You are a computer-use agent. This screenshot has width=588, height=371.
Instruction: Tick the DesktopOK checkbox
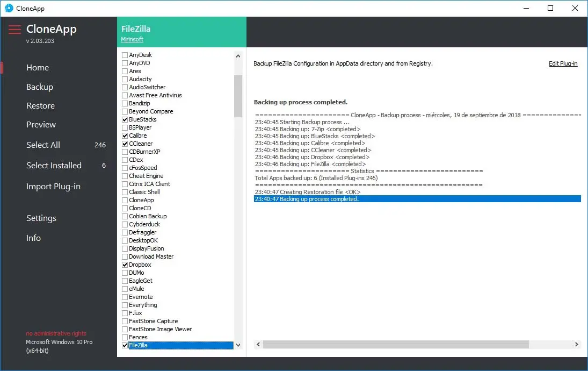[x=125, y=241]
